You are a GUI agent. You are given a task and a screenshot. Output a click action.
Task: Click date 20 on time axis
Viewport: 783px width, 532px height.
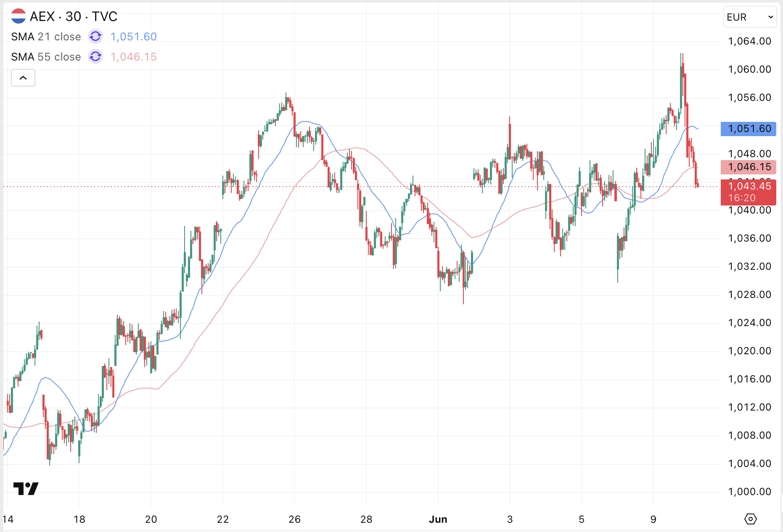[151, 519]
